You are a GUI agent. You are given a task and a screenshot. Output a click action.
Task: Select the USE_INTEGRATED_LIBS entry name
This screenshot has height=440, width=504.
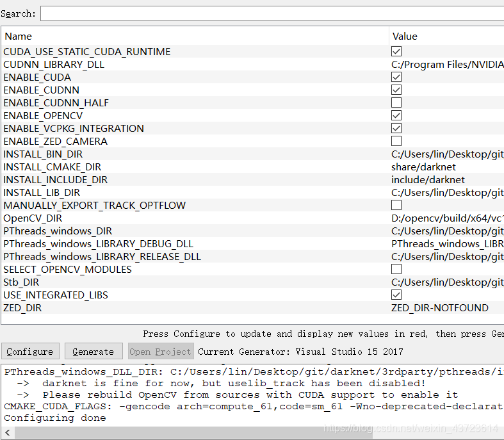[x=56, y=295]
